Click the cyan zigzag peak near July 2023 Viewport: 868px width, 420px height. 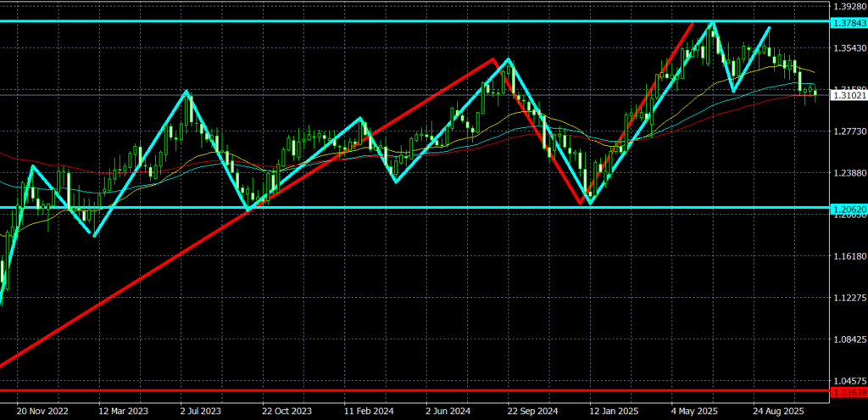tap(186, 92)
